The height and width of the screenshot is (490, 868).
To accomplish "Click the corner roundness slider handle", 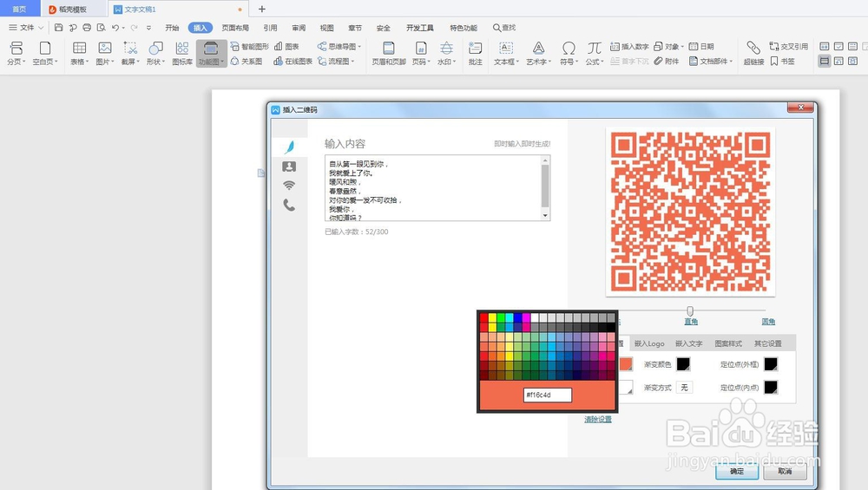I will (690, 310).
